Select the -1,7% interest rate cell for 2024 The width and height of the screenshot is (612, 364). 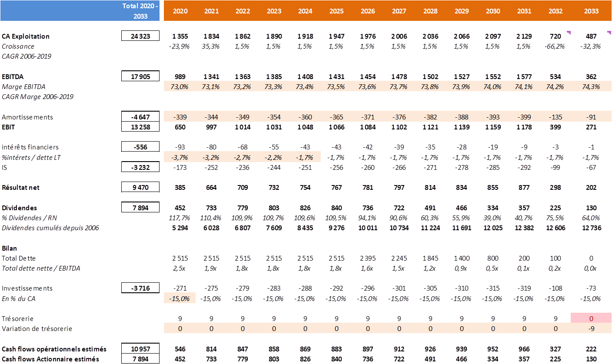pyautogui.click(x=305, y=157)
